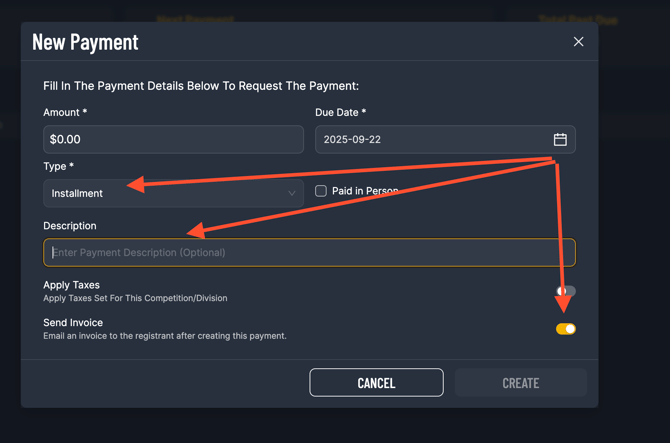Check the Paid in Person checkbox
This screenshot has height=443, width=670.
(320, 191)
